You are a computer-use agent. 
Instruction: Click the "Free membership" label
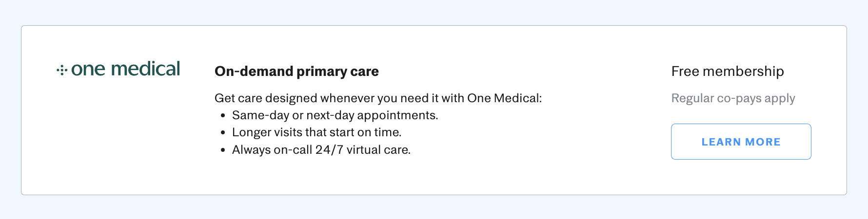727,72
